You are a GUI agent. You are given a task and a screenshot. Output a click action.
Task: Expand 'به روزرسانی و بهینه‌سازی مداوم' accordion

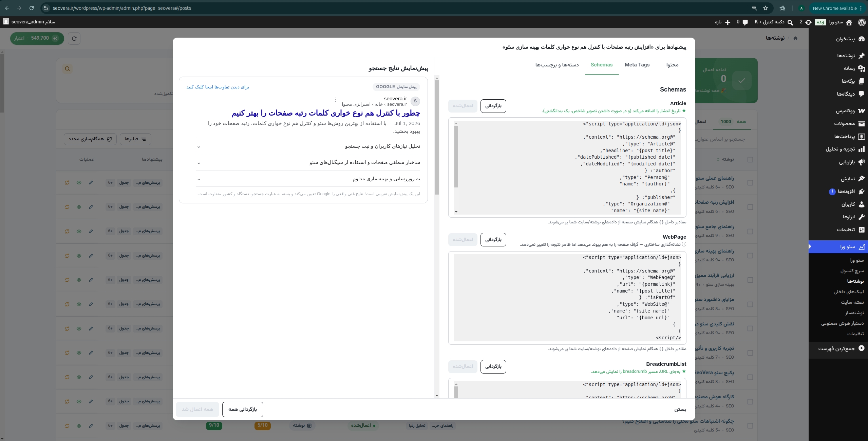point(308,179)
